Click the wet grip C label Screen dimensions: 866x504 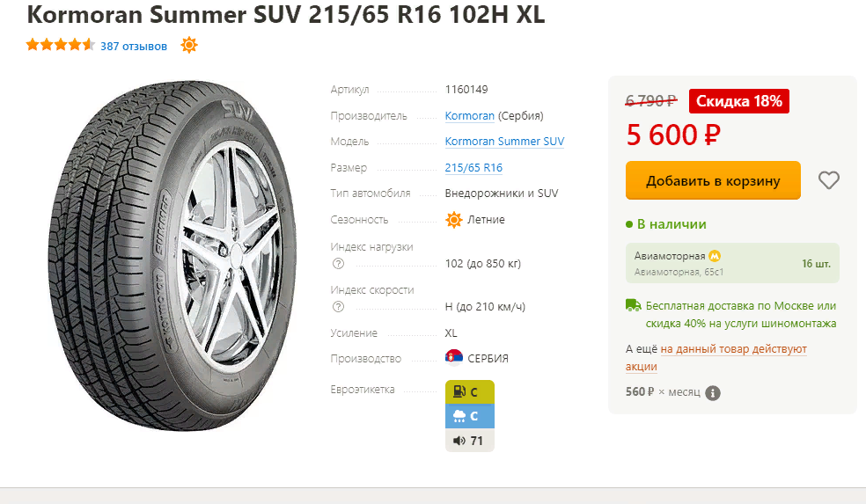point(470,416)
